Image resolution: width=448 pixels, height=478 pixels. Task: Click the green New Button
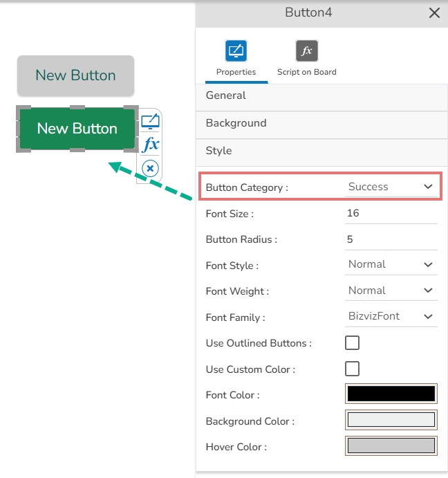[x=77, y=129]
